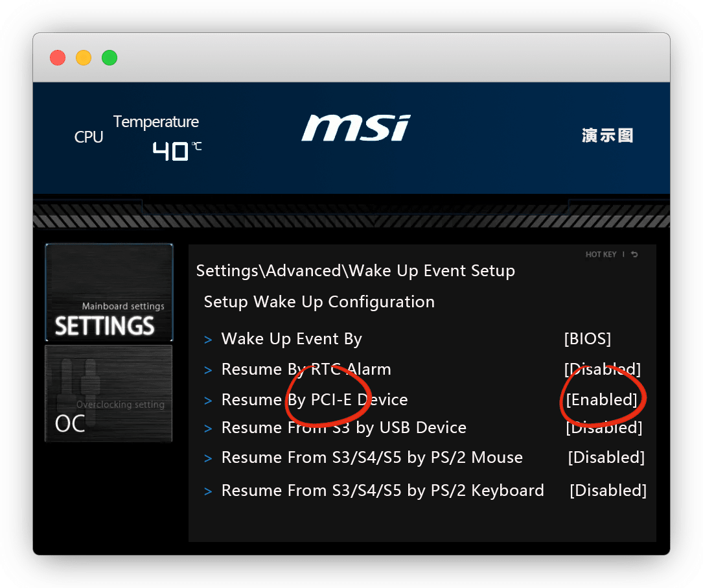The height and width of the screenshot is (588, 703).
Task: Select Resume From S3/S4/S5 by PS/2 Mouse label
Action: point(372,458)
